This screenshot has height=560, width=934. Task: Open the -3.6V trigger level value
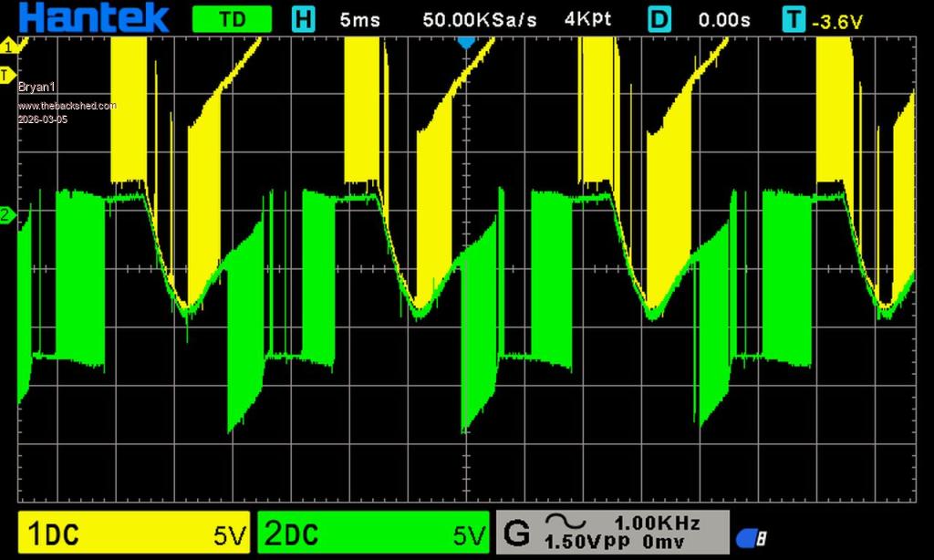pyautogui.click(x=836, y=20)
